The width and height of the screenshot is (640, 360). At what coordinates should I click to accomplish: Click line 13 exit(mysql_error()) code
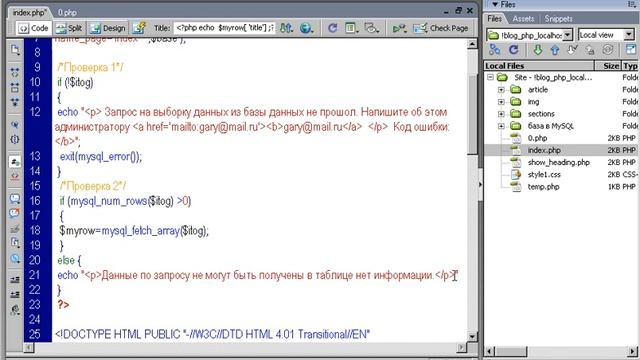tap(101, 157)
